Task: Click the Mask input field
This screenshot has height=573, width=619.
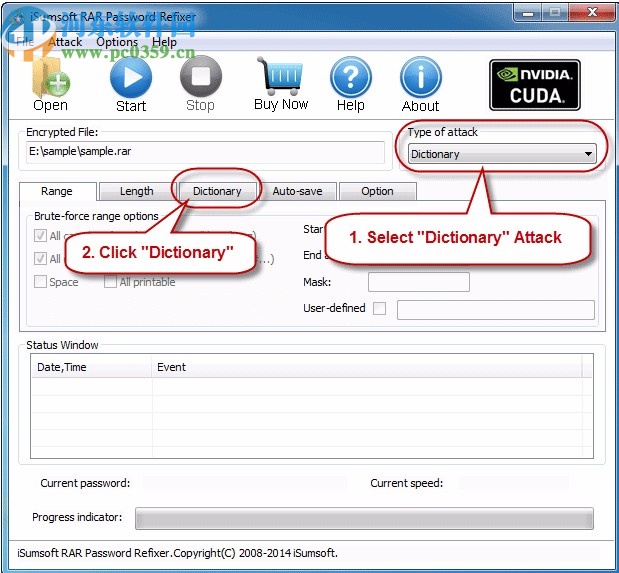Action: point(419,282)
